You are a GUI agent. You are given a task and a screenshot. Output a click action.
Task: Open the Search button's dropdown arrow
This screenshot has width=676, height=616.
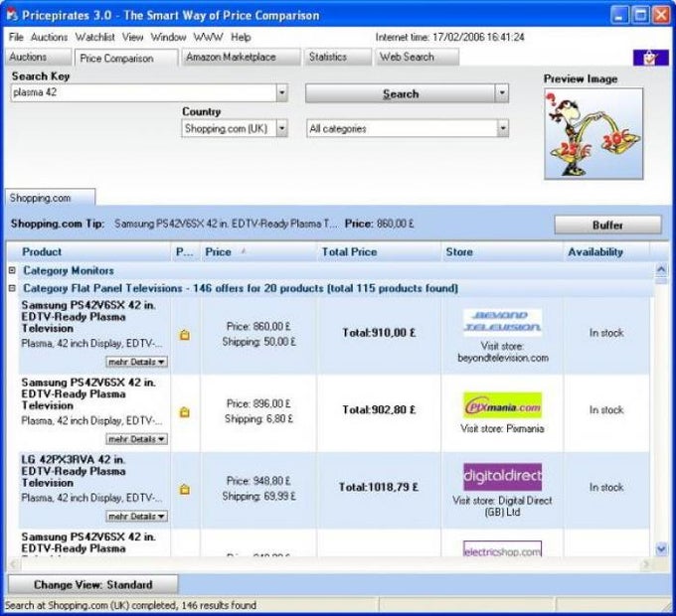[502, 93]
